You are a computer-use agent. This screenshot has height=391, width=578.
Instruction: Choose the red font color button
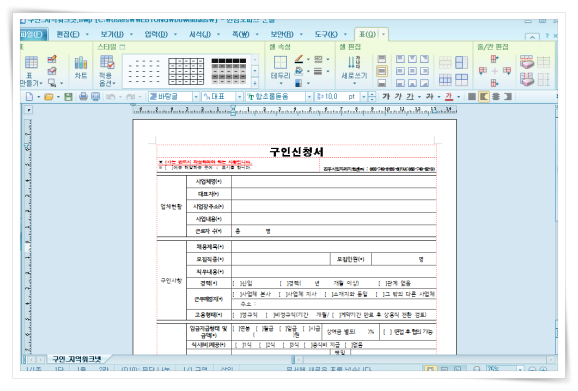click(x=449, y=97)
